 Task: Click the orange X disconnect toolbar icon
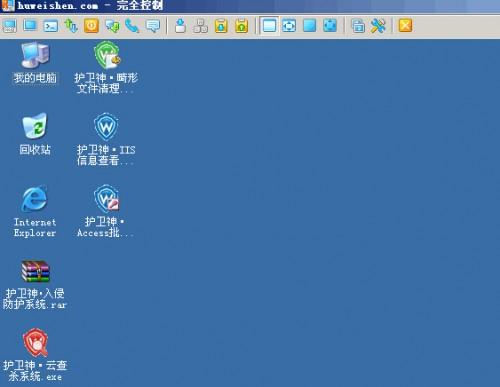click(406, 26)
